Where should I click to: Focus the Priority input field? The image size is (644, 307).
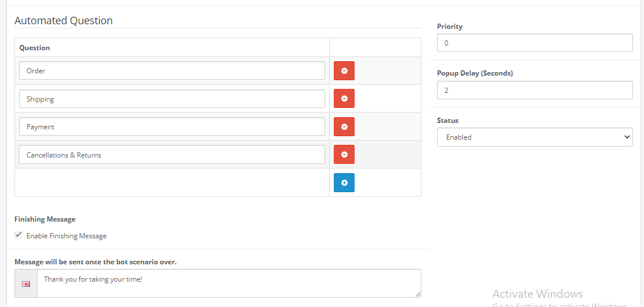point(535,43)
